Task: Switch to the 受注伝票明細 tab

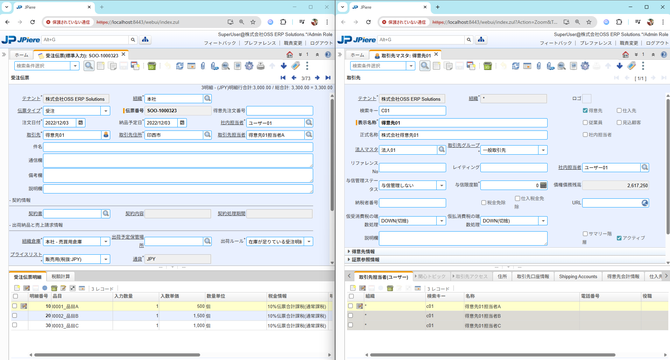Action: 27,277
